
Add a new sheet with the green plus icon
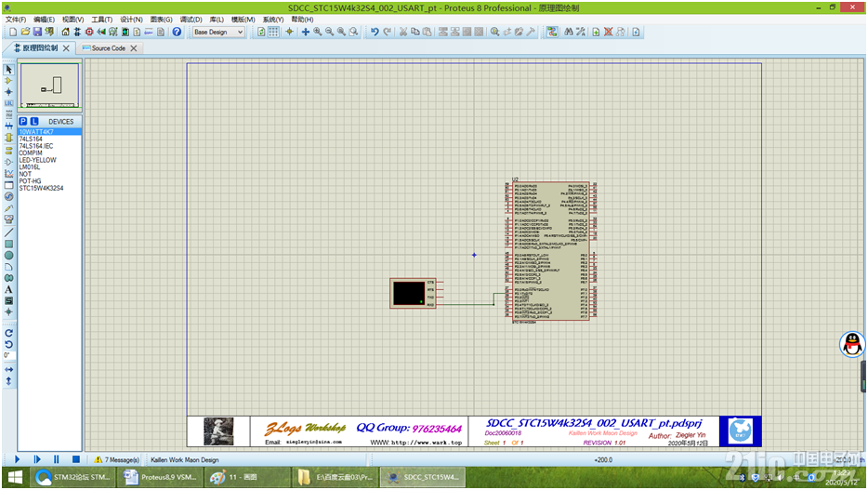596,33
